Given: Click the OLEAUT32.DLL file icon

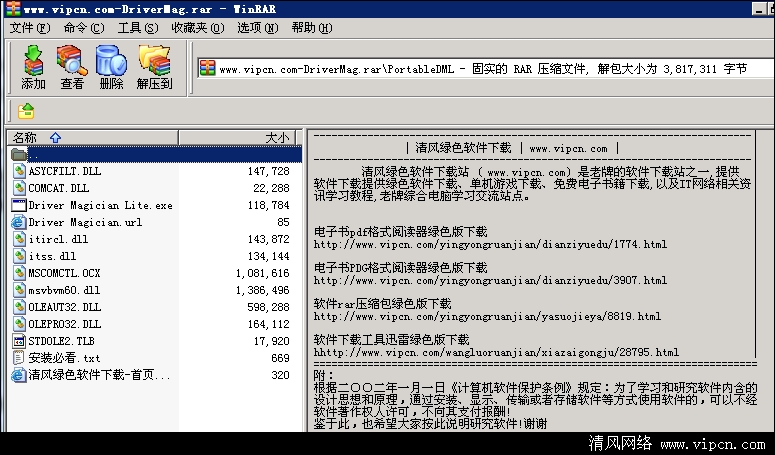Looking at the screenshot, I should pyautogui.click(x=19, y=307).
